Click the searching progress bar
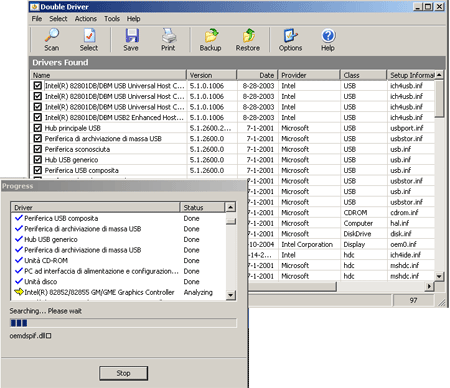The height and width of the screenshot is (388, 450). [x=123, y=323]
